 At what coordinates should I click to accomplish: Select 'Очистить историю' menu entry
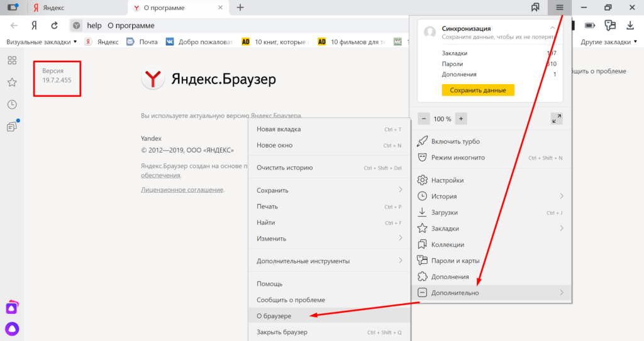(x=330, y=168)
